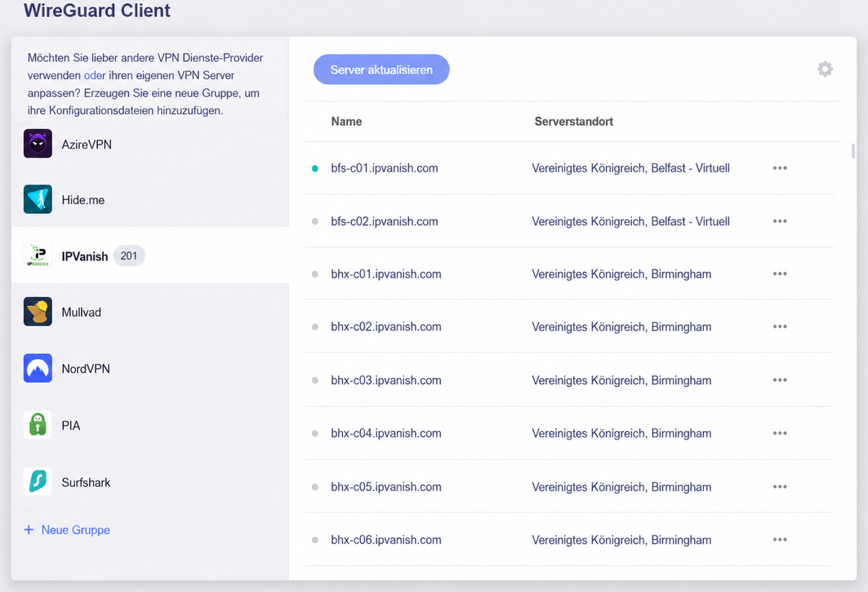The height and width of the screenshot is (592, 868).
Task: Select server bhx-c06.ipvanish.com
Action: tap(386, 540)
